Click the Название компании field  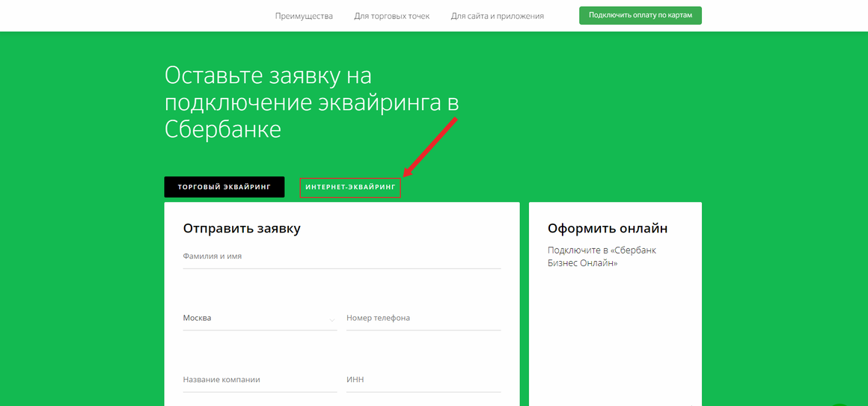click(260, 380)
